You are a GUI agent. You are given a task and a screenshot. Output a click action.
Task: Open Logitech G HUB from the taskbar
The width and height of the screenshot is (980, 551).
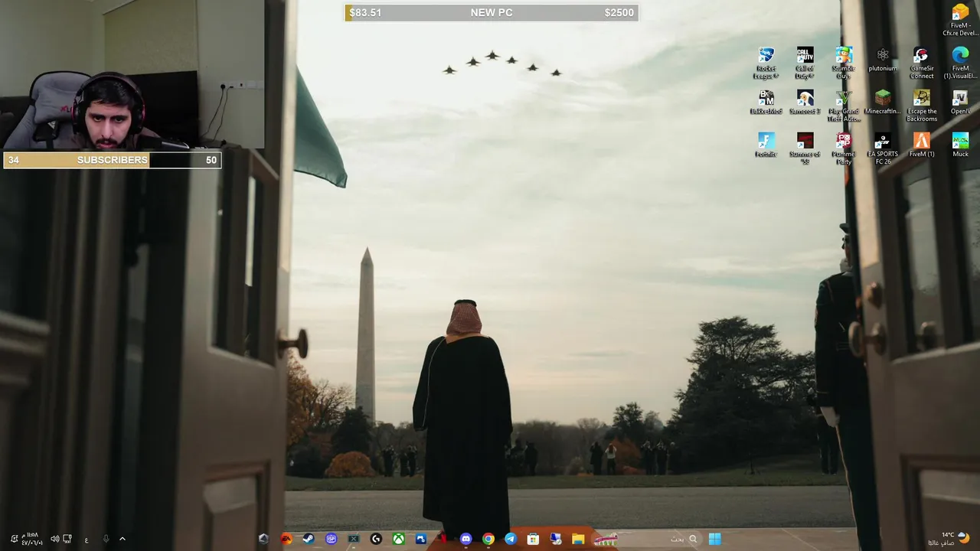(x=376, y=539)
